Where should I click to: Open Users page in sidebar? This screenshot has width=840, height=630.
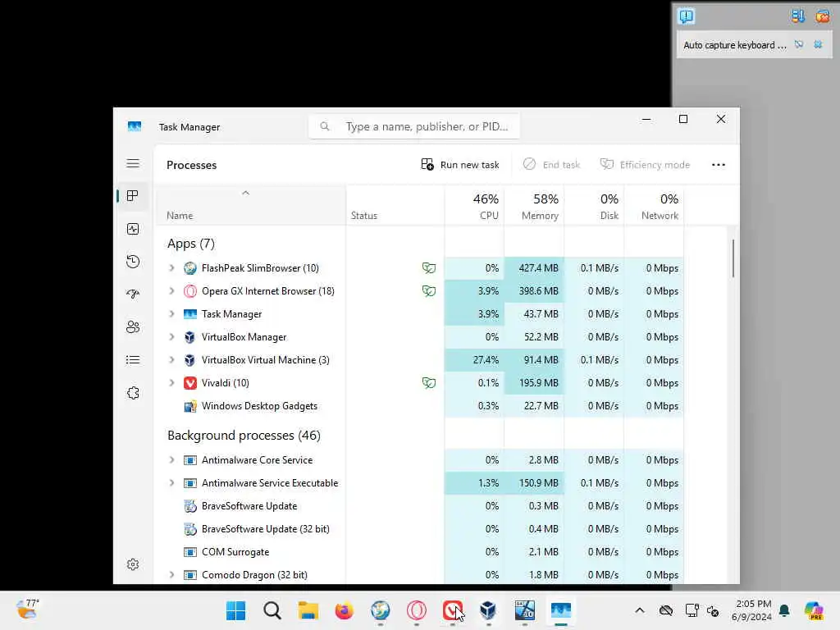point(133,326)
